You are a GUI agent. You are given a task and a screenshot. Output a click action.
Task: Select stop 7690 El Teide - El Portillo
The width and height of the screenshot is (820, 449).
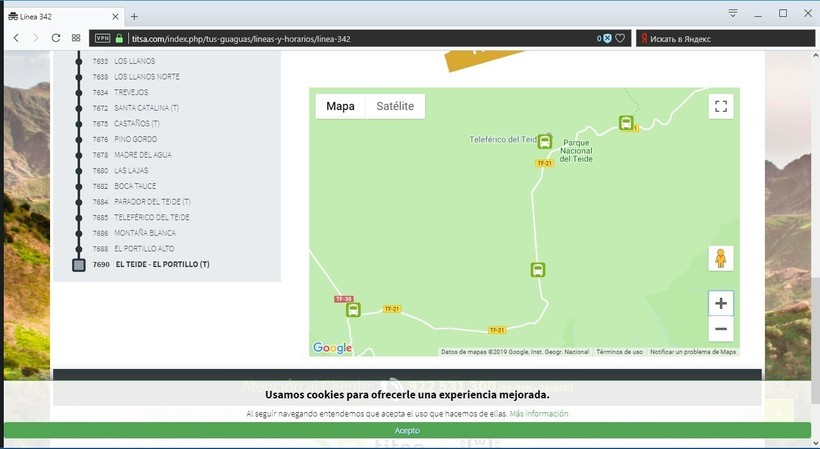[x=161, y=265]
